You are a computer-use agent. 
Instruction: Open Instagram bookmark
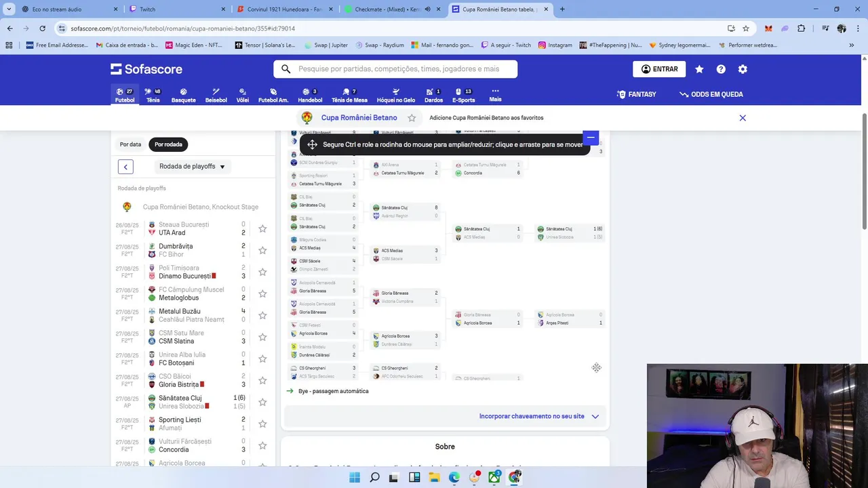click(x=555, y=45)
